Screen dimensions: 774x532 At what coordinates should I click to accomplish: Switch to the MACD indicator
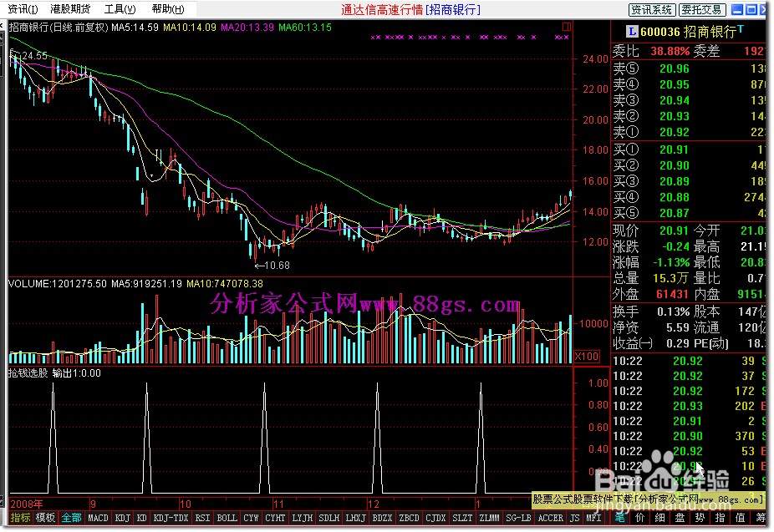click(98, 518)
